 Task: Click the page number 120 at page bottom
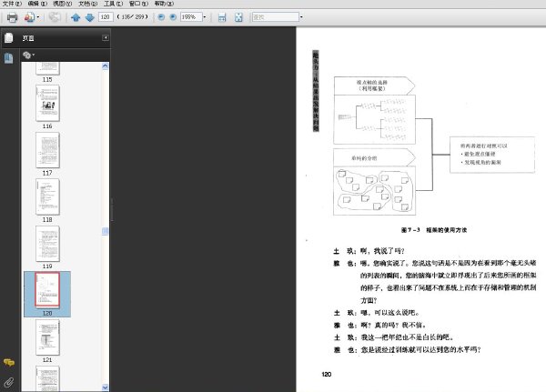point(327,374)
